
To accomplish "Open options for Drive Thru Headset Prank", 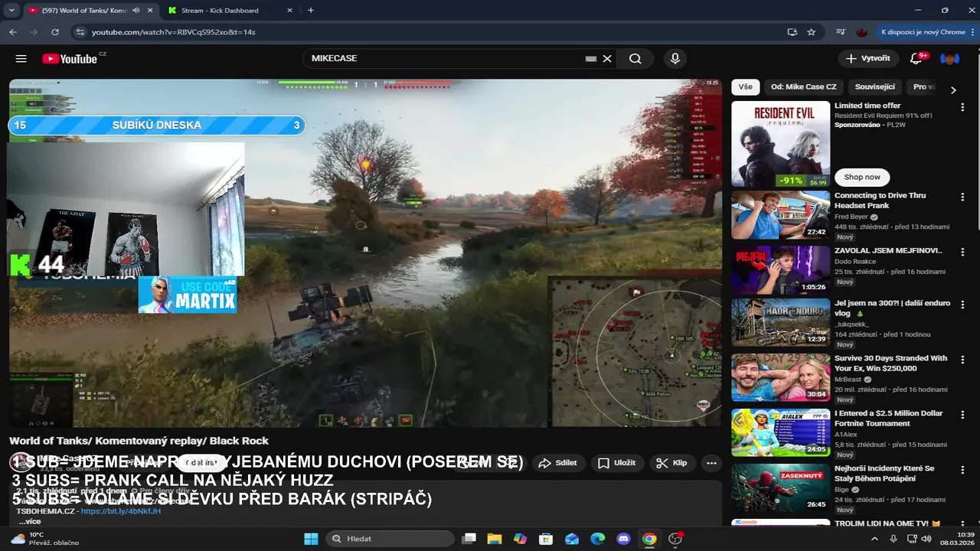I will pyautogui.click(x=962, y=197).
